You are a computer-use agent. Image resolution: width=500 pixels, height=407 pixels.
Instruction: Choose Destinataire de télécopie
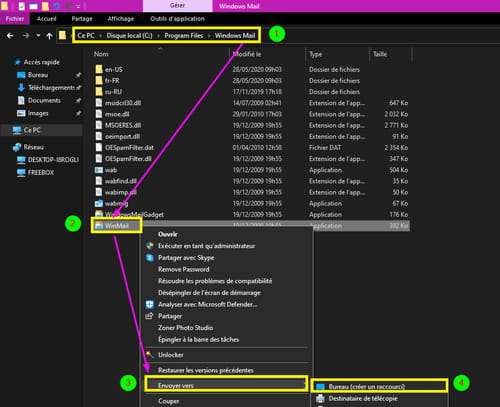(363, 398)
